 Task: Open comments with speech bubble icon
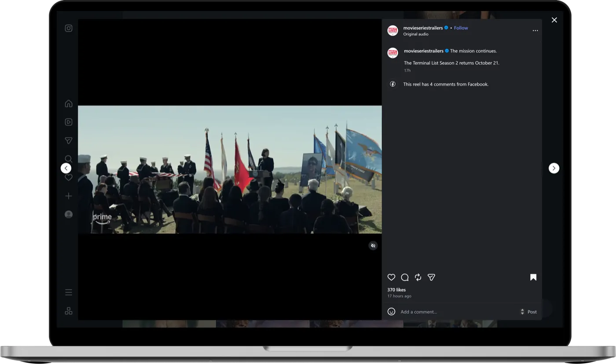[x=405, y=277]
